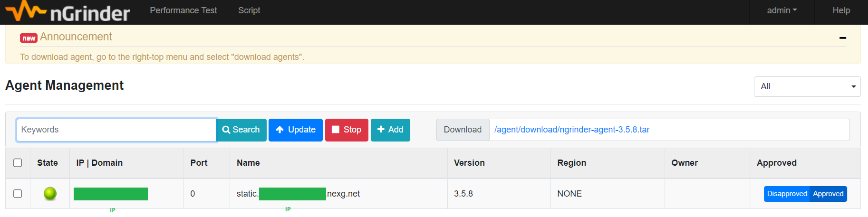Focus the Keywords search field
This screenshot has height=217, width=868.
coord(116,130)
